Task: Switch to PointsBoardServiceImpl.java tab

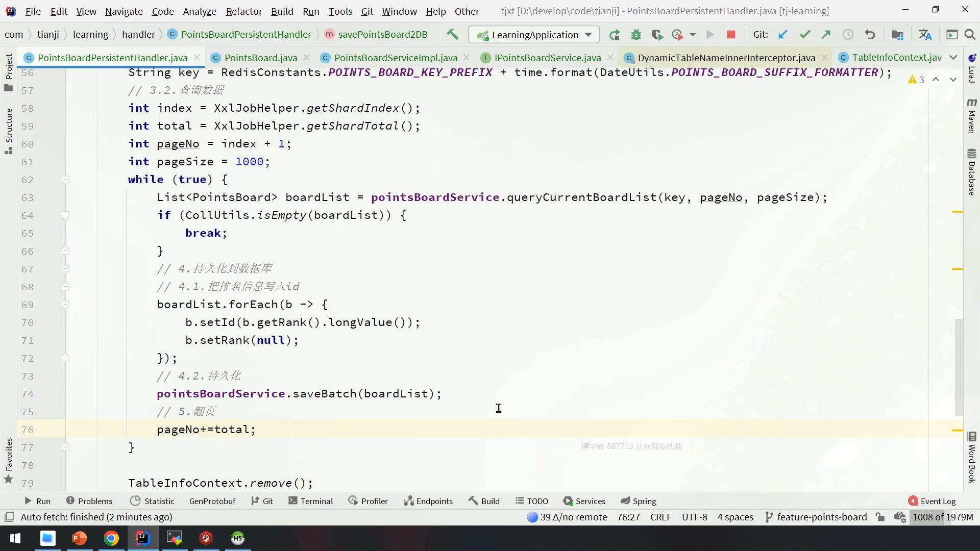Action: coord(396,58)
